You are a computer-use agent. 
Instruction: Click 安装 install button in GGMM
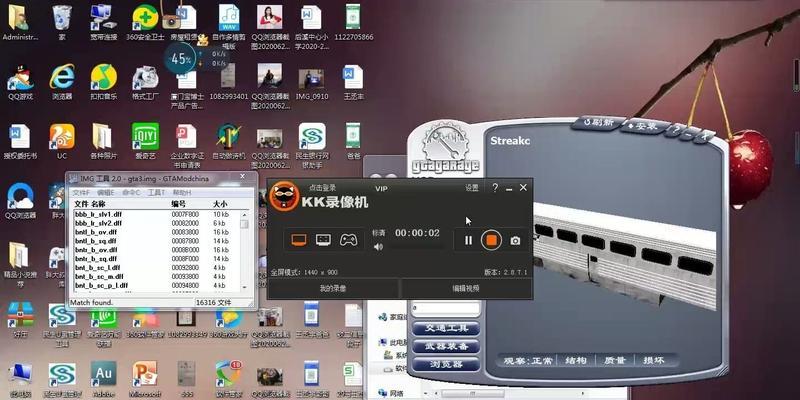(x=642, y=126)
